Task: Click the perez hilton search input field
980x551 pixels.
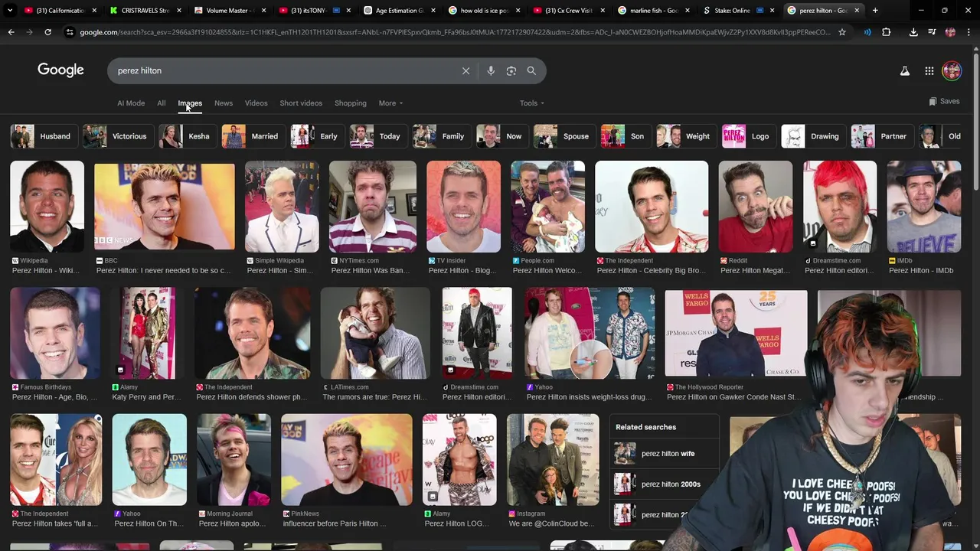Action: click(283, 70)
